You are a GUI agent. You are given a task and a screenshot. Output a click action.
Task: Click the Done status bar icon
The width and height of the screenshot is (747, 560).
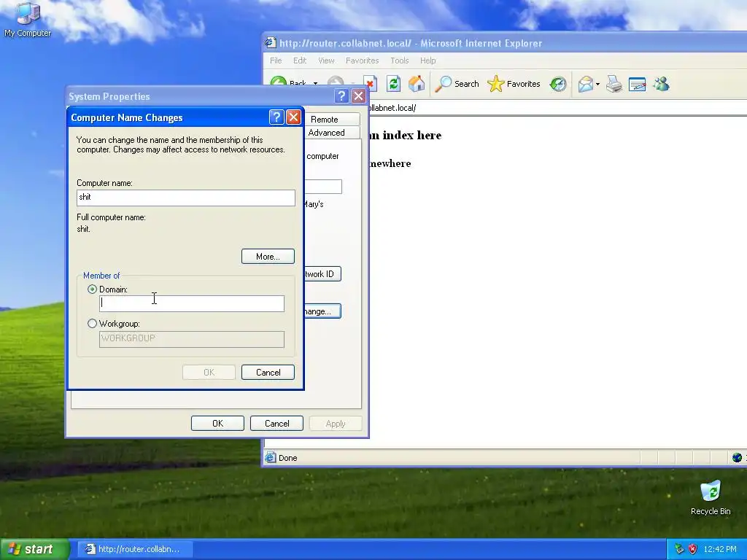[271, 458]
